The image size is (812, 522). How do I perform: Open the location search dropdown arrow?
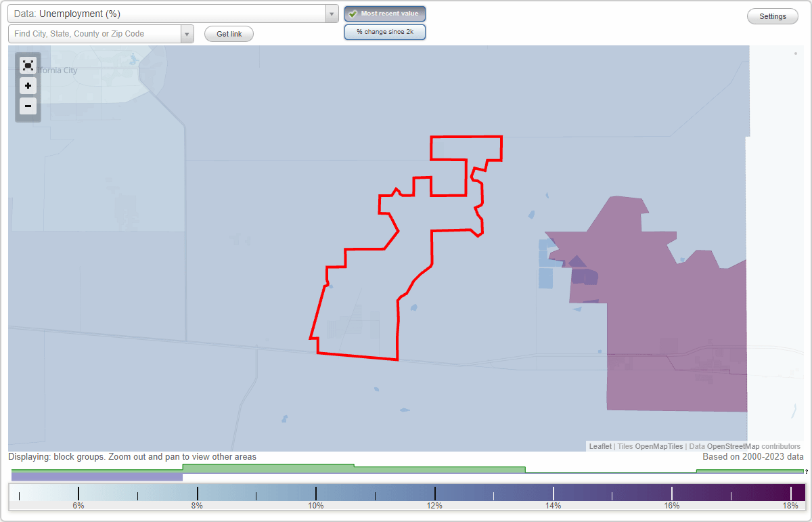click(187, 33)
